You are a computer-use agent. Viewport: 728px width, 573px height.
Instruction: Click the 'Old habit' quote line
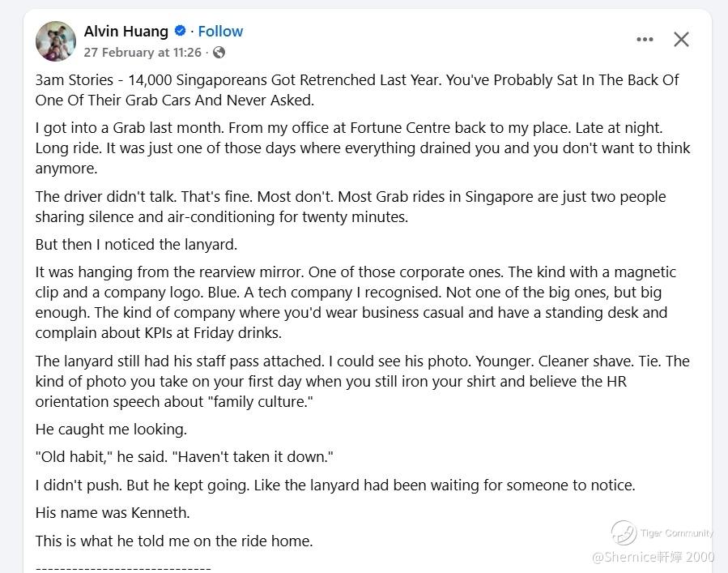pos(185,456)
